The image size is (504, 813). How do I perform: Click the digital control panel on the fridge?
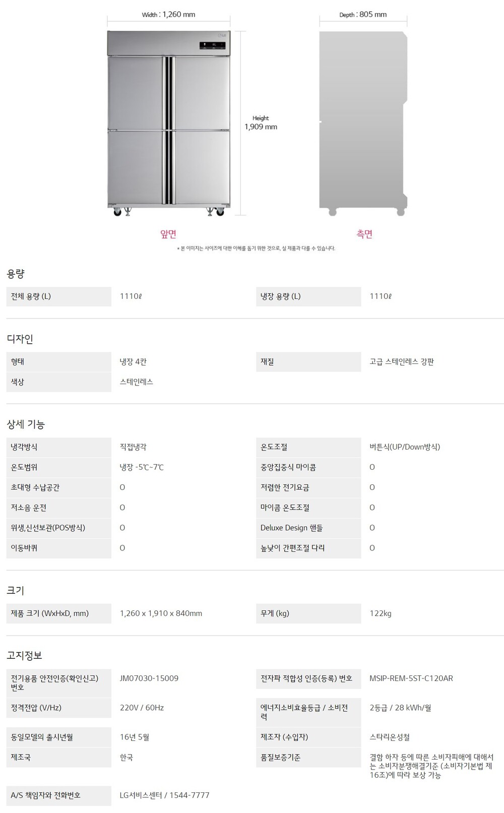click(212, 46)
